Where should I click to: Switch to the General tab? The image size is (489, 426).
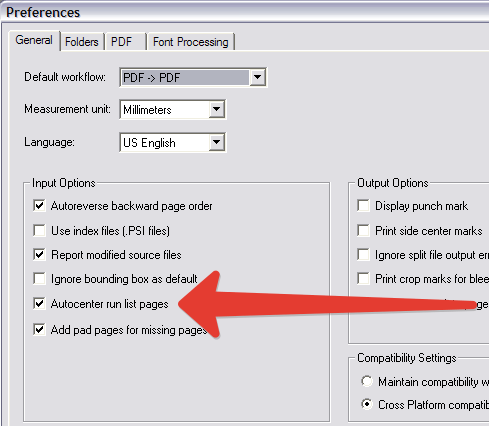coord(34,40)
